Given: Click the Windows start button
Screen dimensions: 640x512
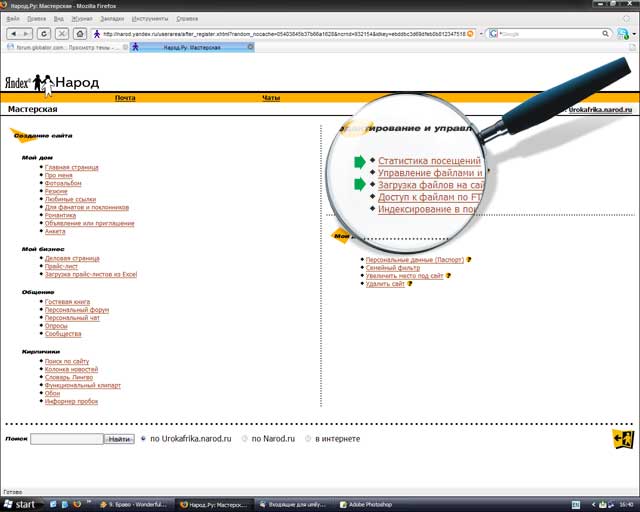Looking at the screenshot, I should 20,505.
